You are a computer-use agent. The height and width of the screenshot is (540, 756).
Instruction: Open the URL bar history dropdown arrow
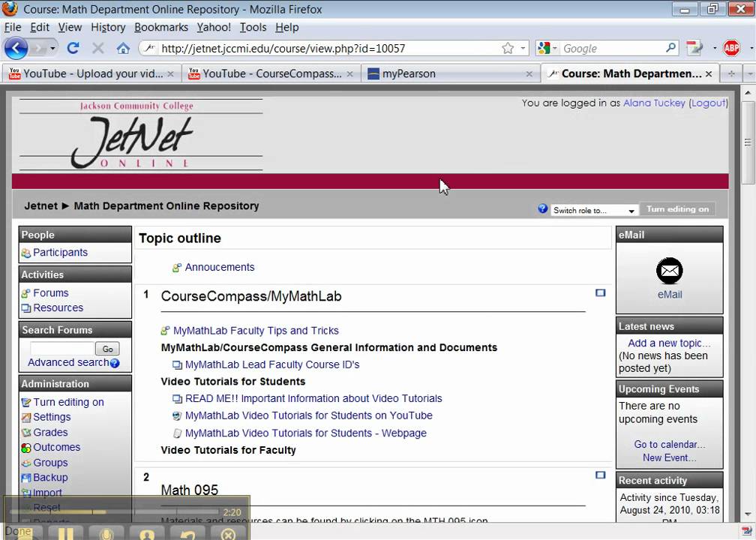(523, 48)
